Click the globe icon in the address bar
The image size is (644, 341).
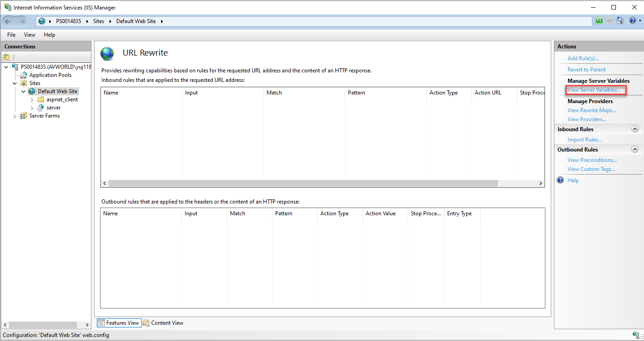pos(42,21)
